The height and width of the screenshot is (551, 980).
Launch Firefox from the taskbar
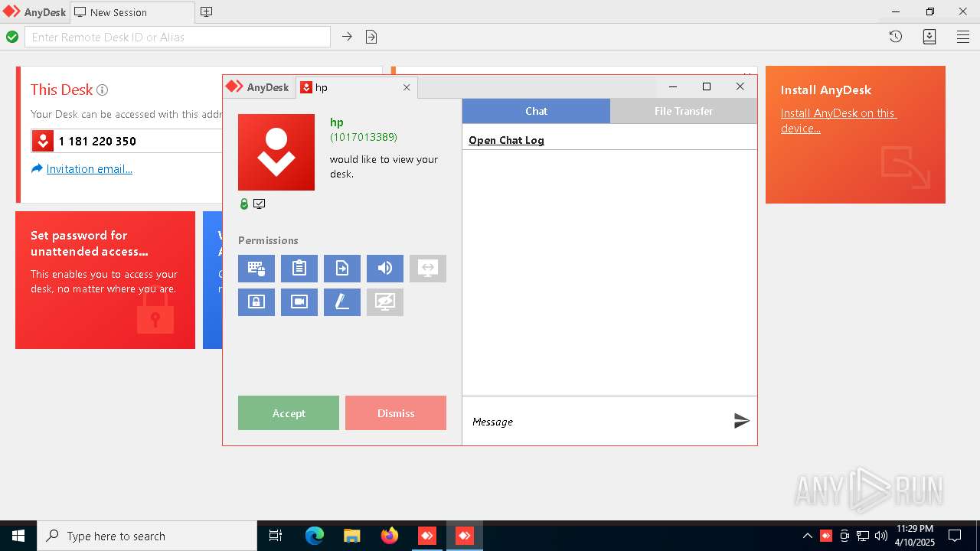(x=390, y=536)
